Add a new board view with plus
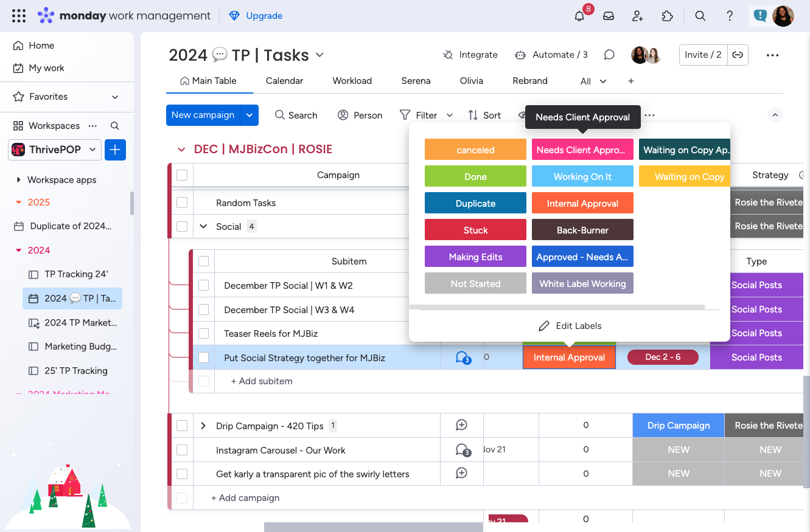The image size is (810, 532). (x=631, y=81)
